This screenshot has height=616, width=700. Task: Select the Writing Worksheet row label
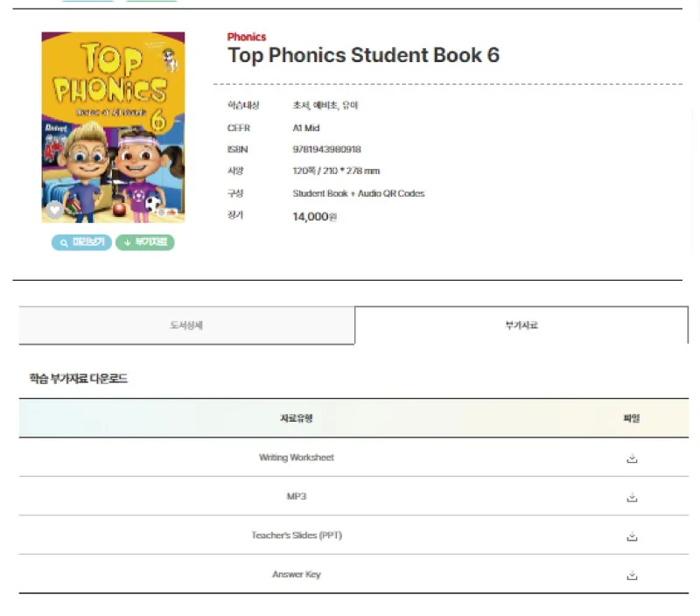tap(296, 457)
